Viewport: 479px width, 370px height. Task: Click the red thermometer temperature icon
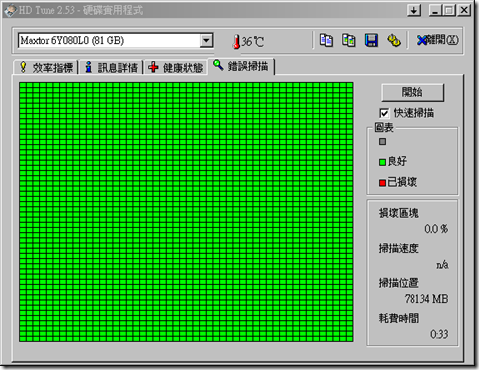[236, 42]
